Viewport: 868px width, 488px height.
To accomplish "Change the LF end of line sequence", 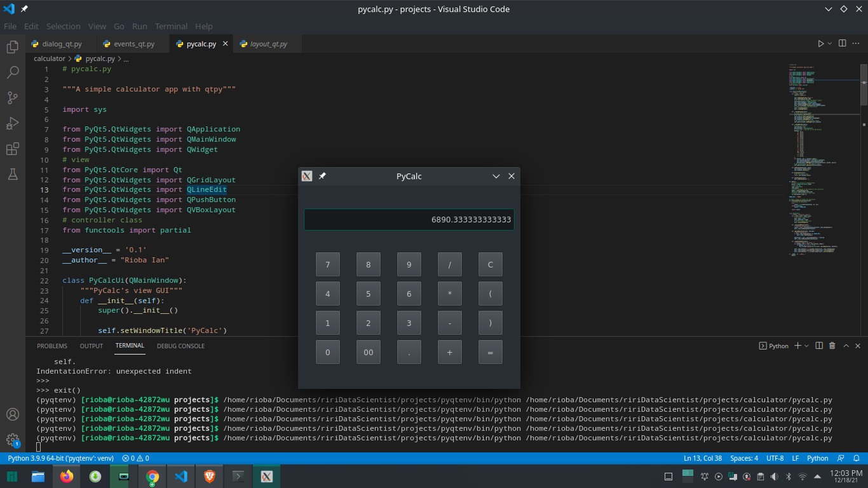I will point(795,458).
